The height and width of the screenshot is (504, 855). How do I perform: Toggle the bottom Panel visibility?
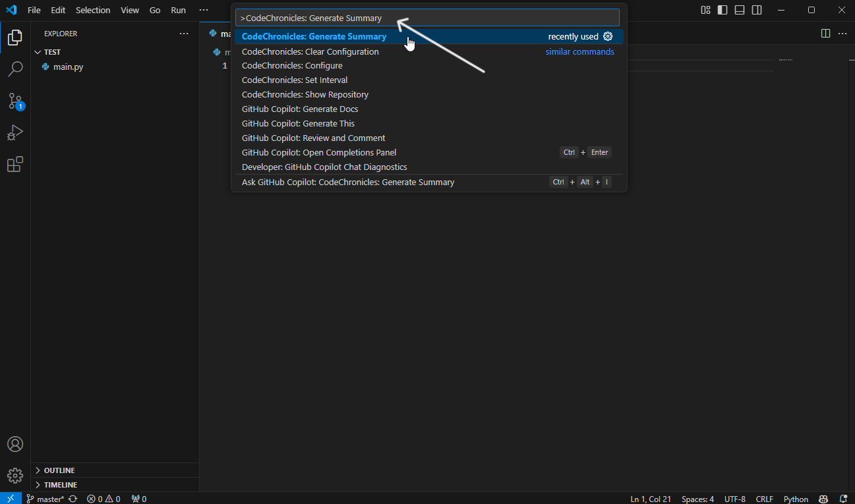(740, 10)
